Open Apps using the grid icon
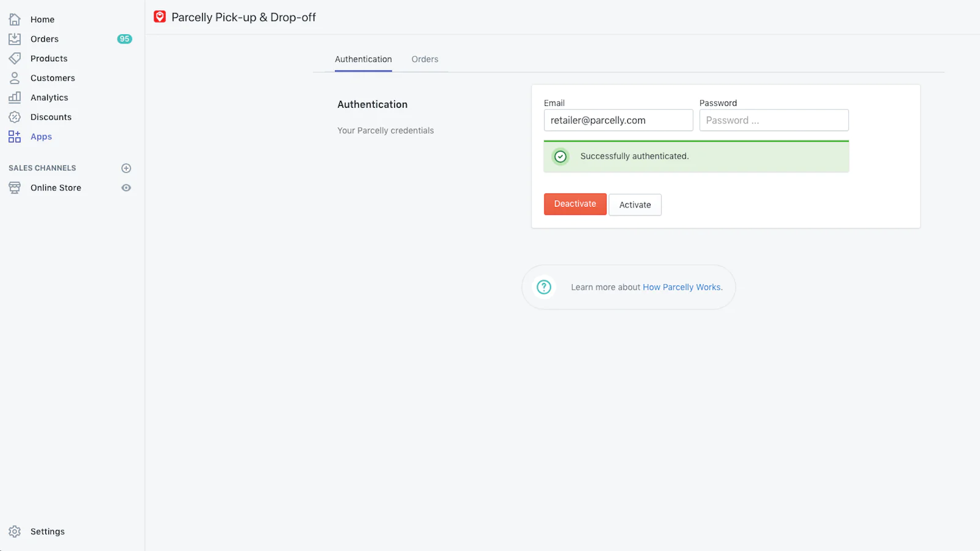This screenshot has height=551, width=980. [15, 137]
